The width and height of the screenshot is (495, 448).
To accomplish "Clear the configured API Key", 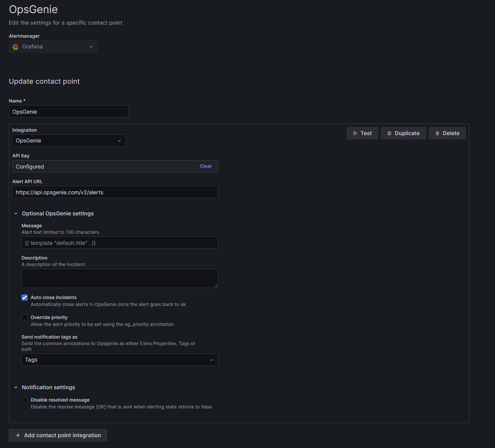I will [x=206, y=166].
